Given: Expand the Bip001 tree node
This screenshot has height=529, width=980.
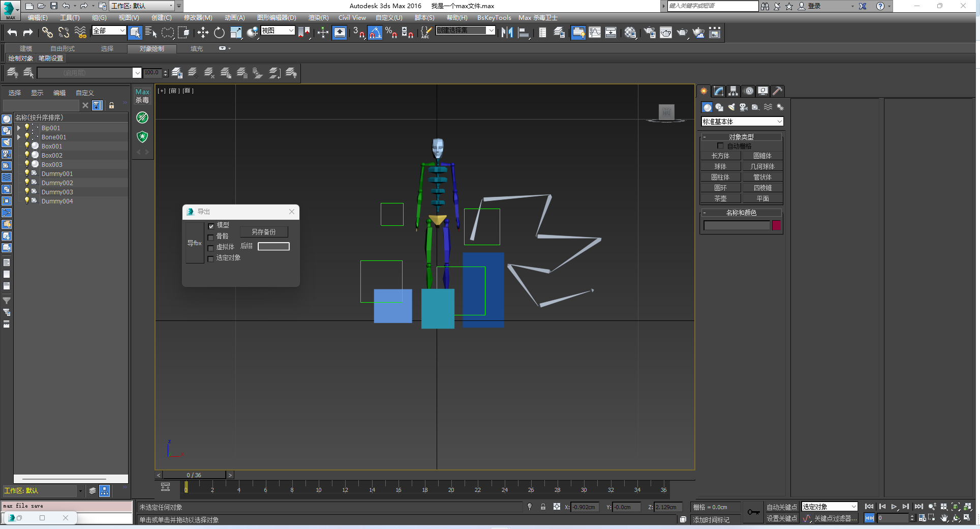Looking at the screenshot, I should [19, 128].
